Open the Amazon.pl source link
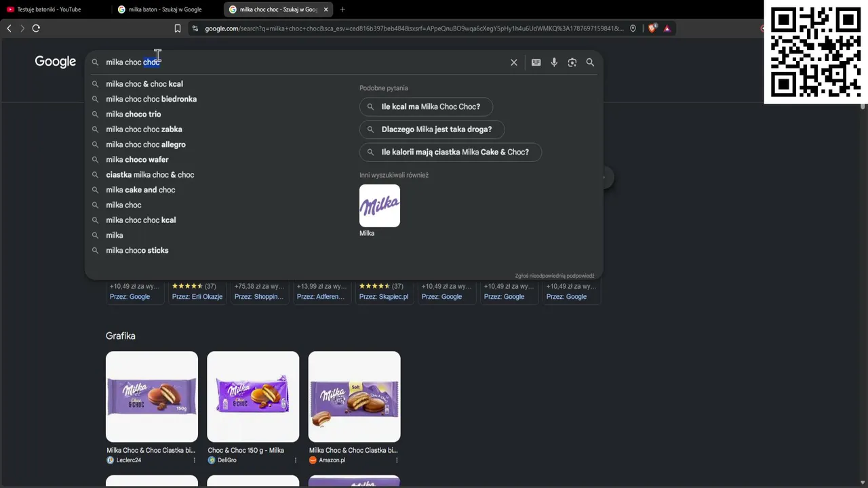This screenshot has height=488, width=868. coord(328,460)
